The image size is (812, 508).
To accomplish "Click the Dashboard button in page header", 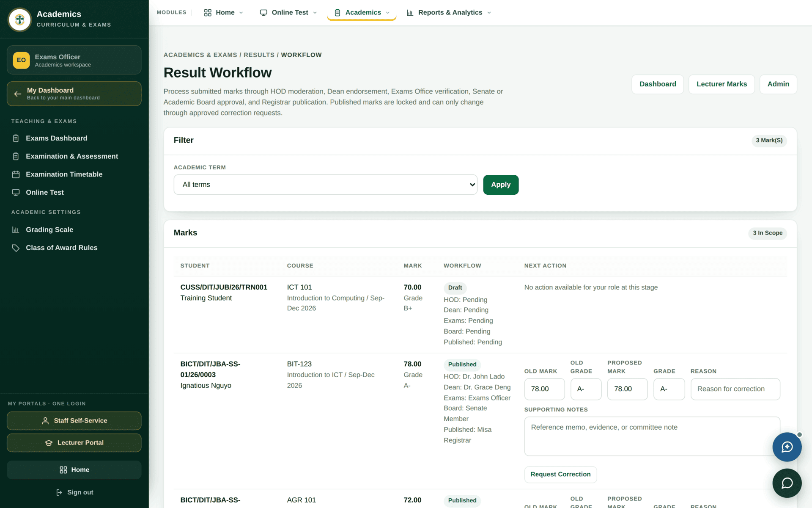I will point(658,84).
